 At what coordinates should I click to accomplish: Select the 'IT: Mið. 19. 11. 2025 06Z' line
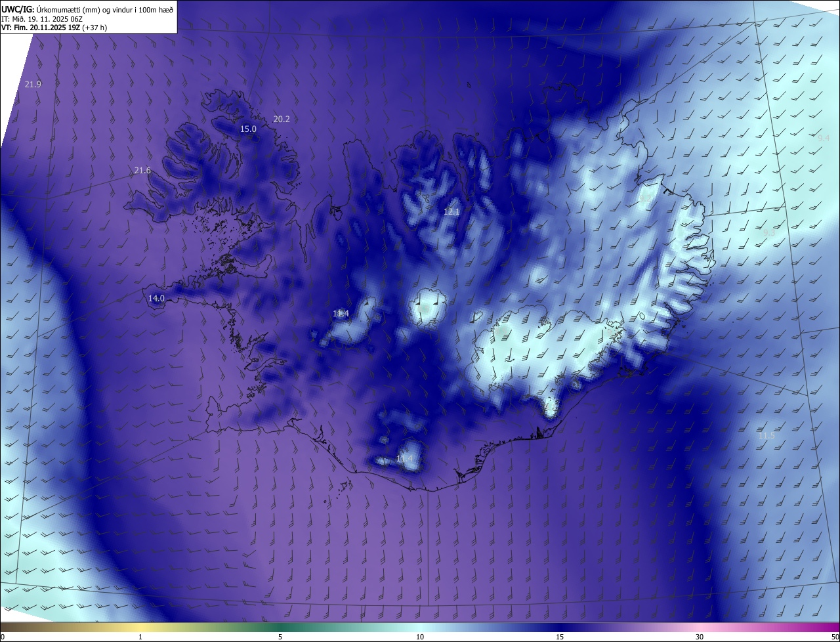(42, 18)
